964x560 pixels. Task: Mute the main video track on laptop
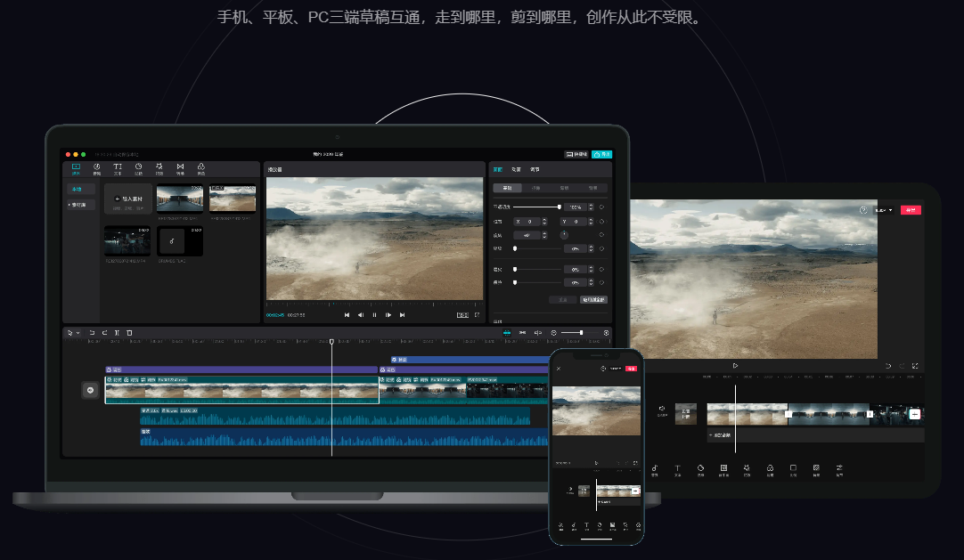coord(89,390)
